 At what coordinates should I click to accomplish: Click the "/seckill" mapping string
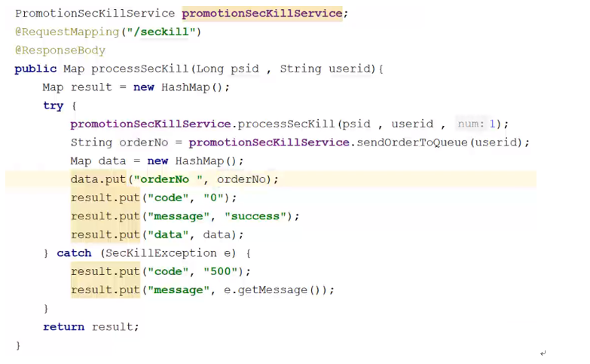(x=161, y=32)
